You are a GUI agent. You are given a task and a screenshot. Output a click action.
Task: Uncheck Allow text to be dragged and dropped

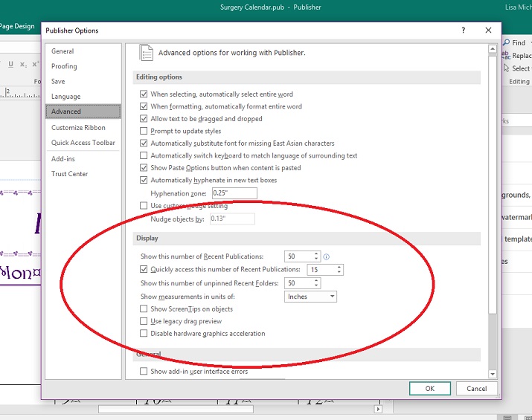144,119
